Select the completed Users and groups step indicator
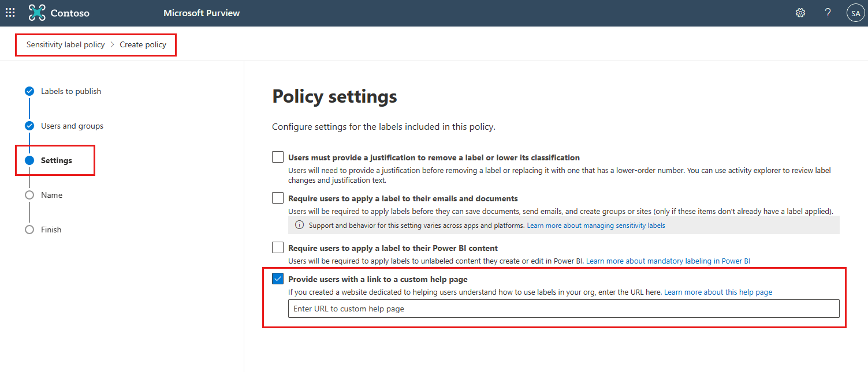 [29, 125]
